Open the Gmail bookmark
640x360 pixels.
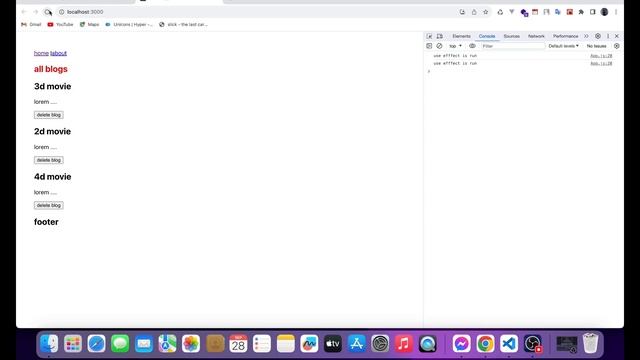coord(31,24)
